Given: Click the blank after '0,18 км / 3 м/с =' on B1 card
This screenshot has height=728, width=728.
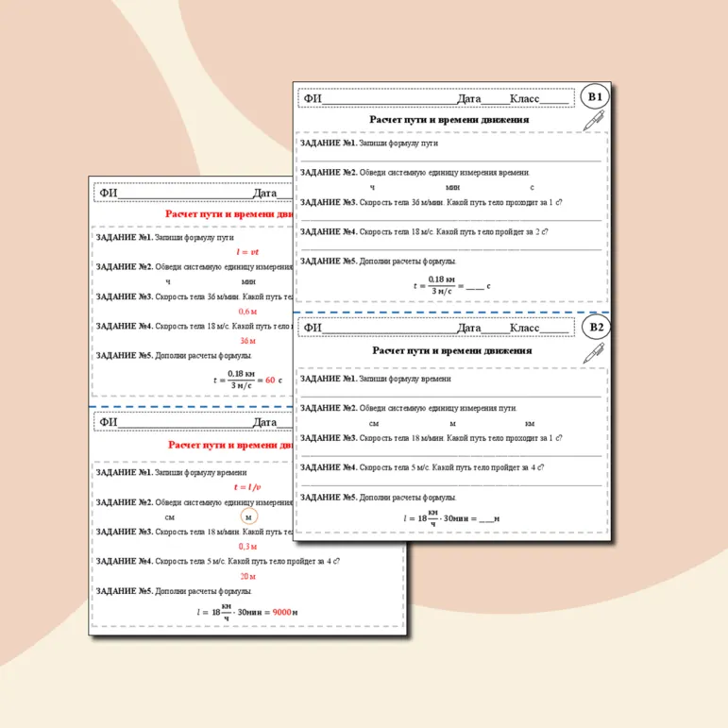Looking at the screenshot, I should [475, 286].
